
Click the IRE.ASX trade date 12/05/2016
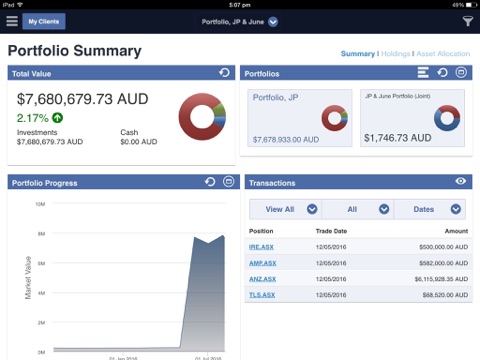(x=331, y=247)
